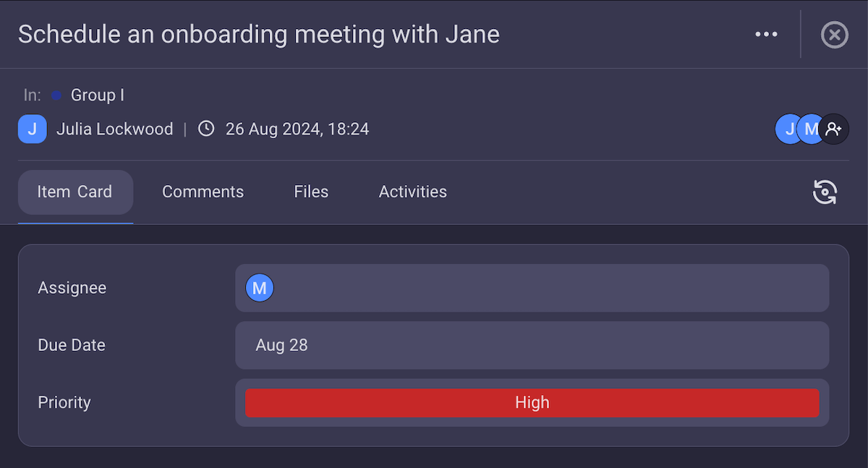Click the sync refresh icon
This screenshot has height=468, width=868.
825,192
